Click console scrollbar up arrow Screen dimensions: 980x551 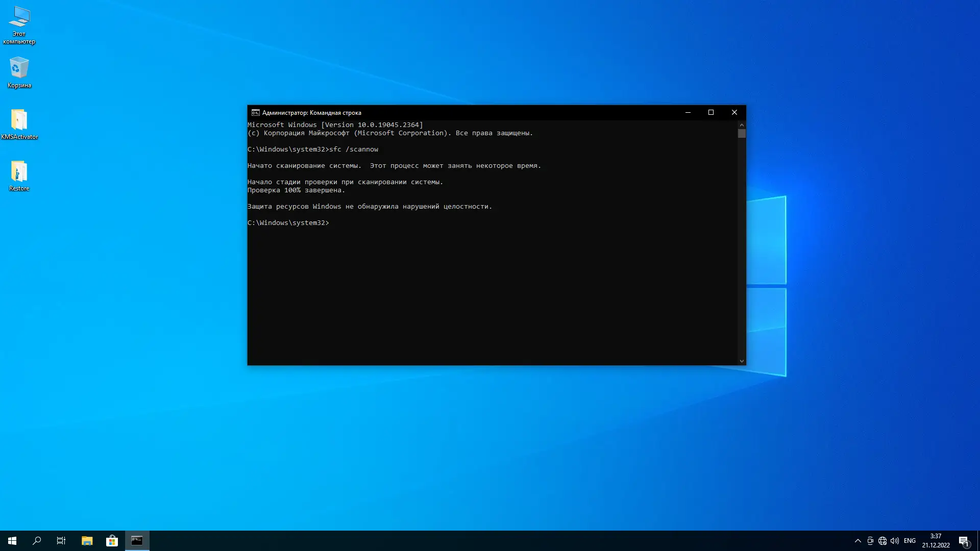(742, 125)
